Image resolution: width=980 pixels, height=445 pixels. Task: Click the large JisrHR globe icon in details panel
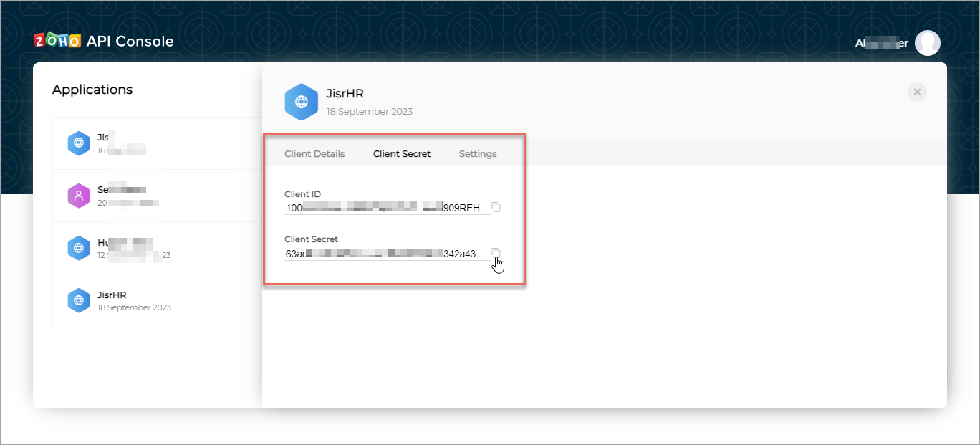click(x=302, y=102)
